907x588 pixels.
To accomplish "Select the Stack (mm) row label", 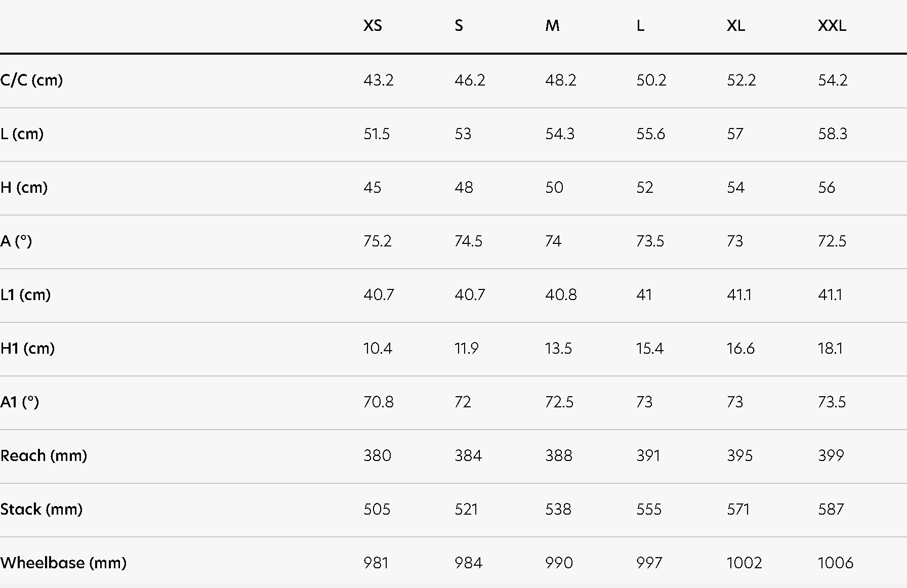I will [42, 510].
